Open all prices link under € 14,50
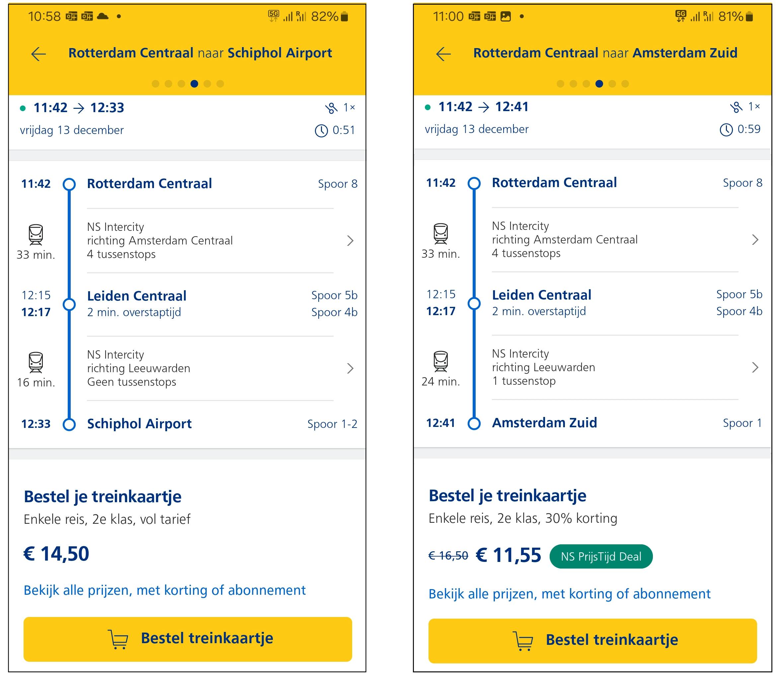 coord(164,590)
